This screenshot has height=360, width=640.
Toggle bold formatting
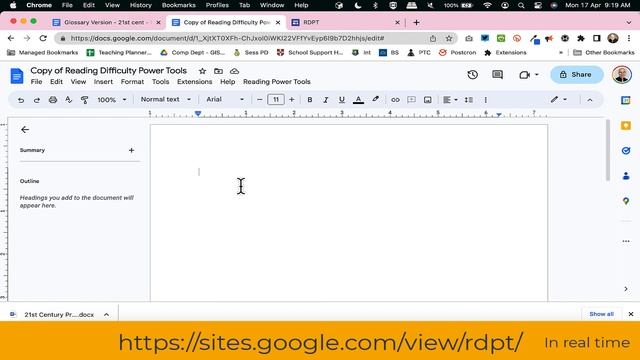310,100
